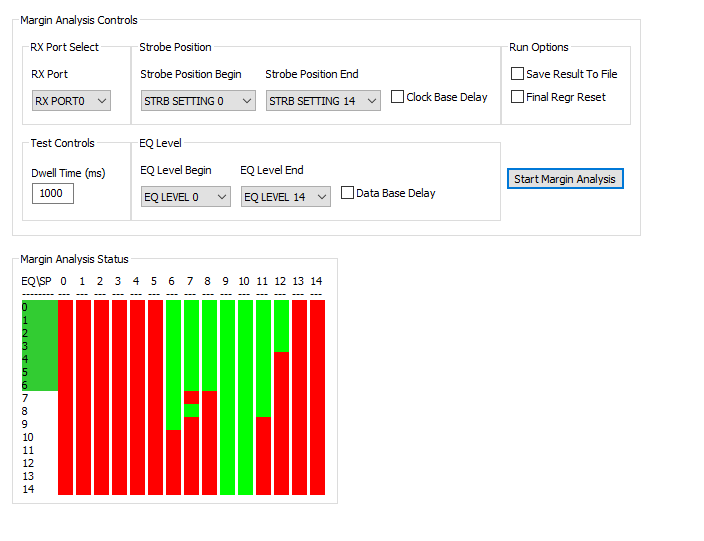Image resolution: width=704 pixels, height=541 pixels.
Task: Click highlighted EQ row label 3
Action: [x=25, y=346]
